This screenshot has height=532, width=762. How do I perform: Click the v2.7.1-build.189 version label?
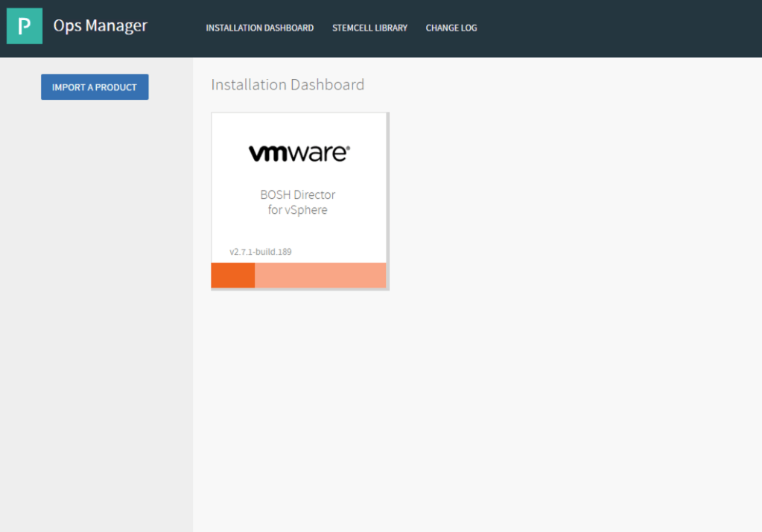(x=261, y=252)
